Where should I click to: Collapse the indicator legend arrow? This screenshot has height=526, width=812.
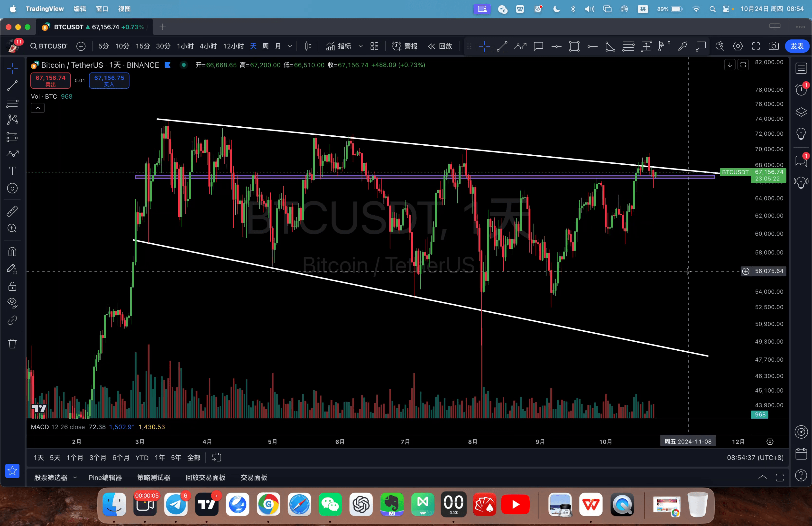pyautogui.click(x=38, y=108)
